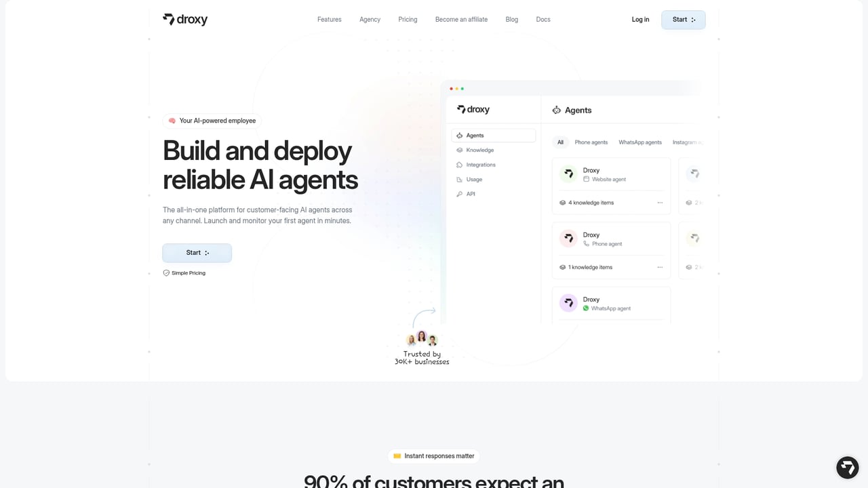Click the Trusted by 30K+ businesses avatars
Viewport: 868px width, 488px height.
[x=422, y=339]
